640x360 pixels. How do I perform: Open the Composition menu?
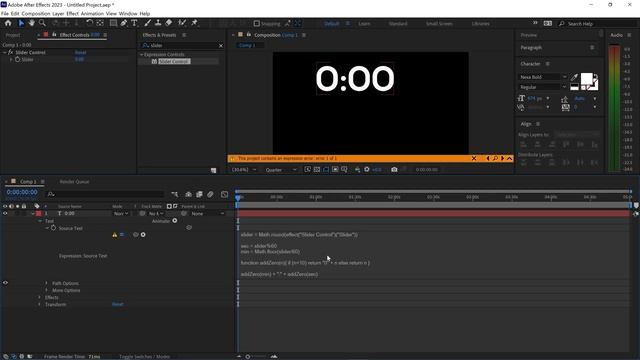point(36,13)
